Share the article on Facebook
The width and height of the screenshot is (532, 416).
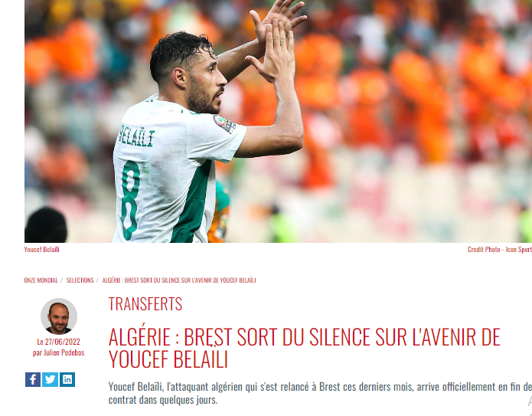tap(33, 379)
